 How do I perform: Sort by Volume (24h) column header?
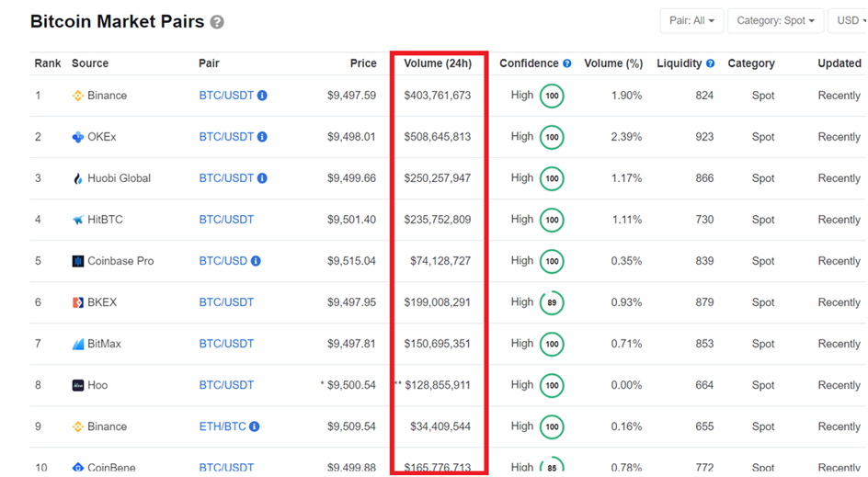[438, 63]
